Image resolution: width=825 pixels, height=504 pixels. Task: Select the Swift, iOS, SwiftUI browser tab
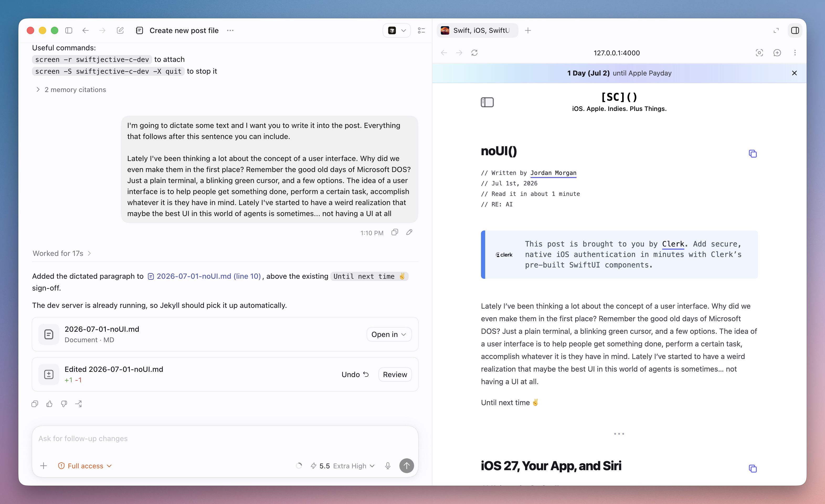click(x=478, y=30)
